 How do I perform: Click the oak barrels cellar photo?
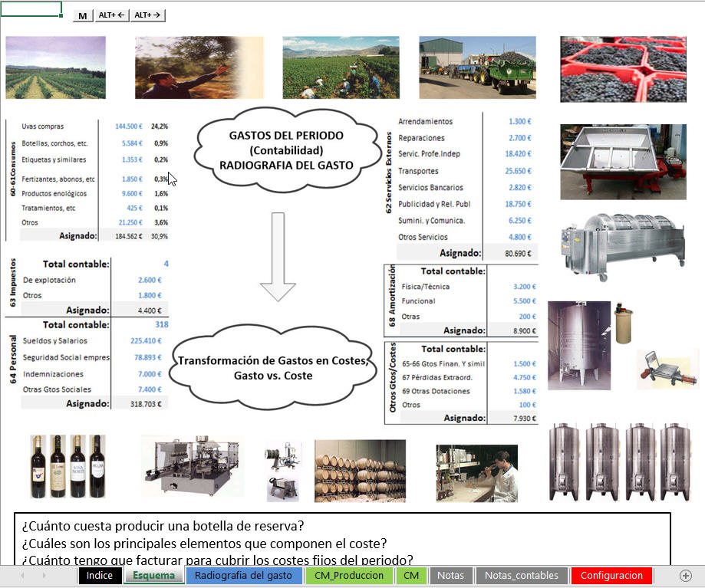tap(360, 469)
